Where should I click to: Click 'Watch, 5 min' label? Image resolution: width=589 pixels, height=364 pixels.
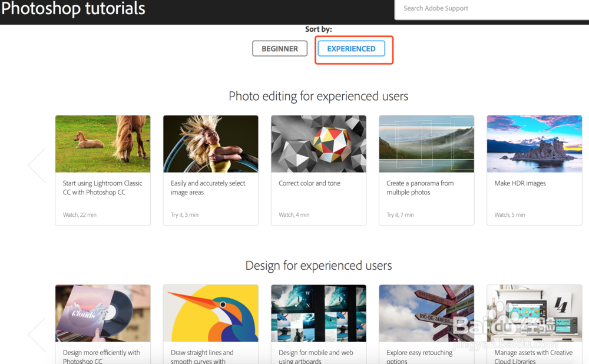pyautogui.click(x=509, y=215)
